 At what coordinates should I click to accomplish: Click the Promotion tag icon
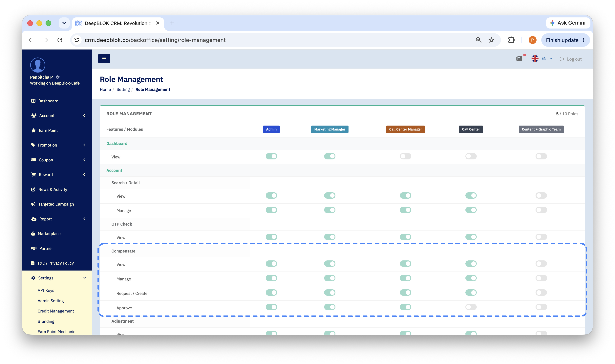tap(33, 145)
